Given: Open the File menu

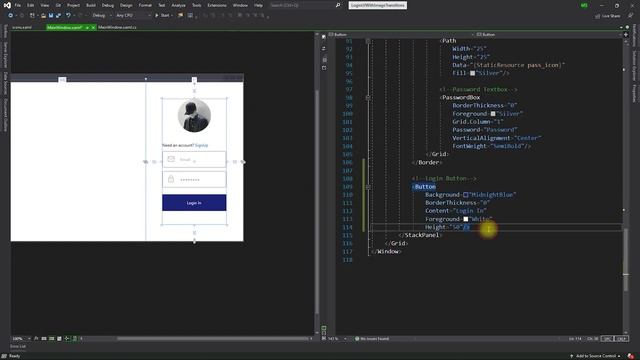Looking at the screenshot, I should [x=18, y=5].
